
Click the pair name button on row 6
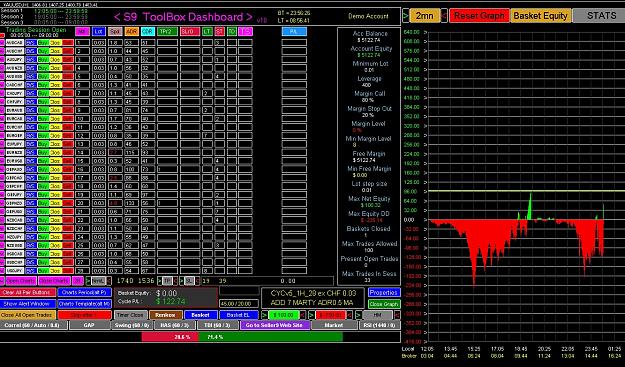click(x=15, y=85)
